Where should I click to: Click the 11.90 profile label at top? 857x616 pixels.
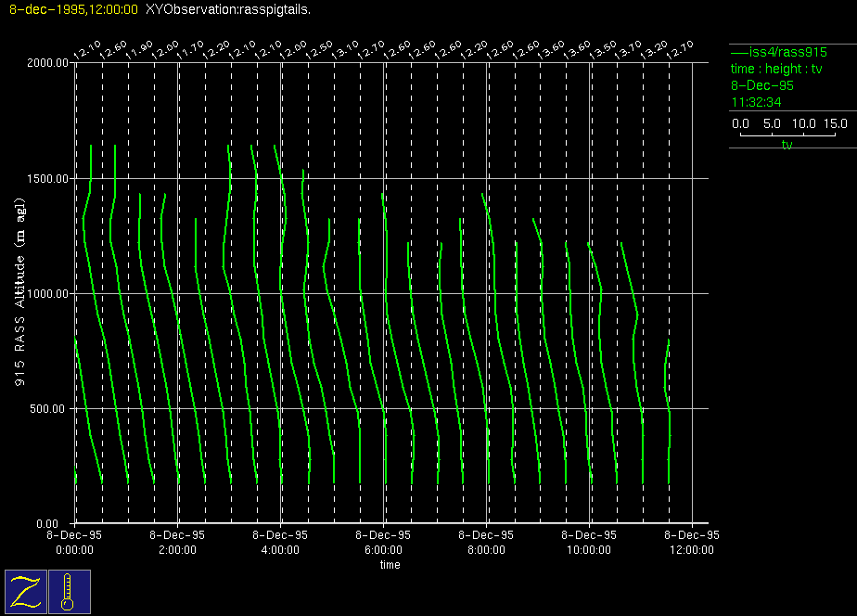pyautogui.click(x=137, y=49)
